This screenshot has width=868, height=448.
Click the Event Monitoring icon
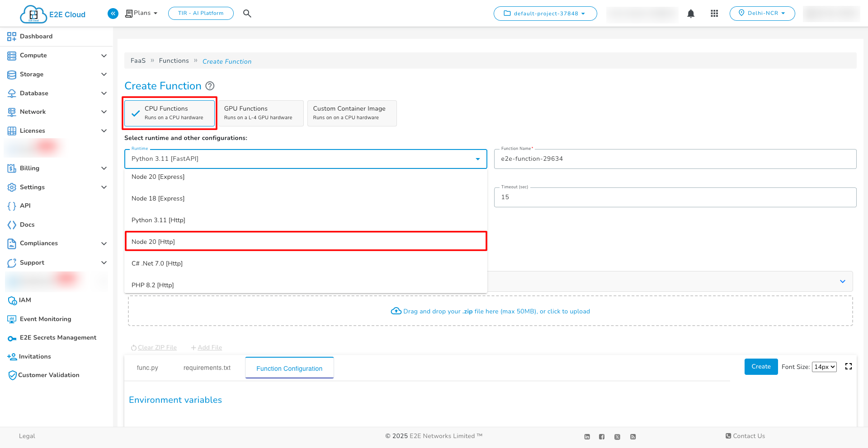pyautogui.click(x=12, y=319)
